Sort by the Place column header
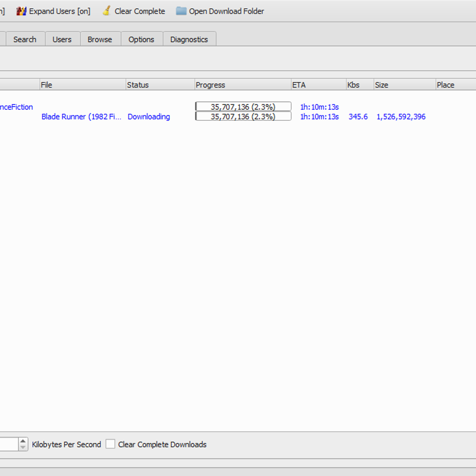Screen dimensions: 476x476 [456, 85]
